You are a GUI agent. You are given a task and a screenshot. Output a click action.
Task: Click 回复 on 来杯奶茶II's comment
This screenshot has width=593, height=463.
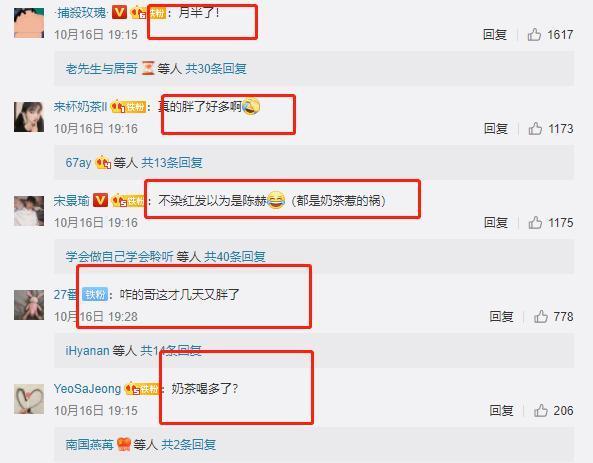click(x=495, y=129)
